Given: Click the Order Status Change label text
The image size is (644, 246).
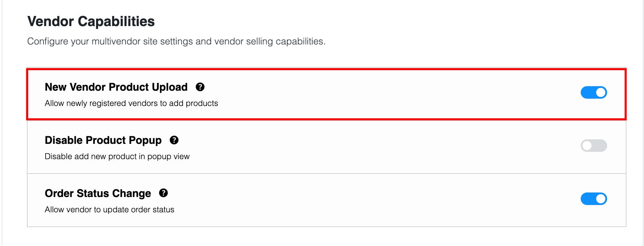Looking at the screenshot, I should pyautogui.click(x=98, y=193).
